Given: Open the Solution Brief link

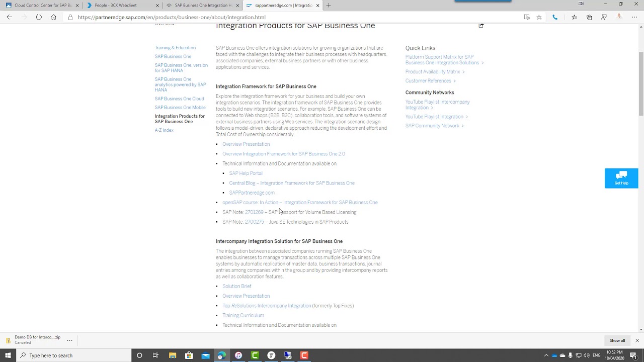Looking at the screenshot, I should [237, 287].
